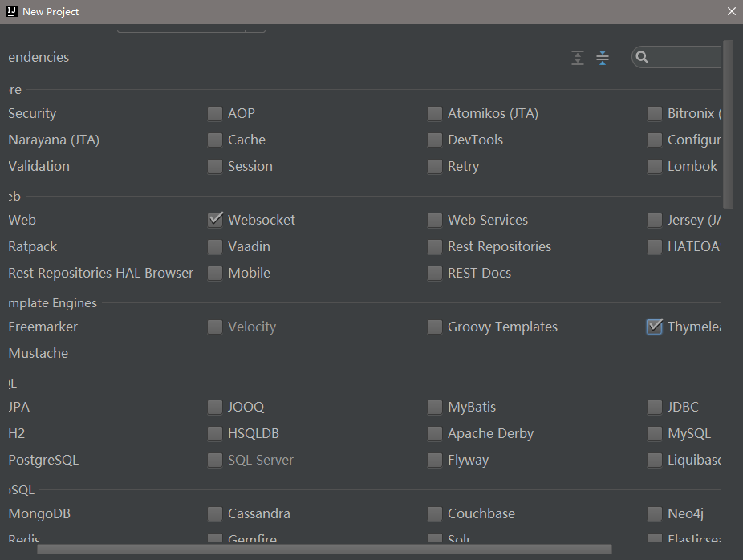Select the HSQLDB checkbox
The width and height of the screenshot is (743, 560).
215,434
